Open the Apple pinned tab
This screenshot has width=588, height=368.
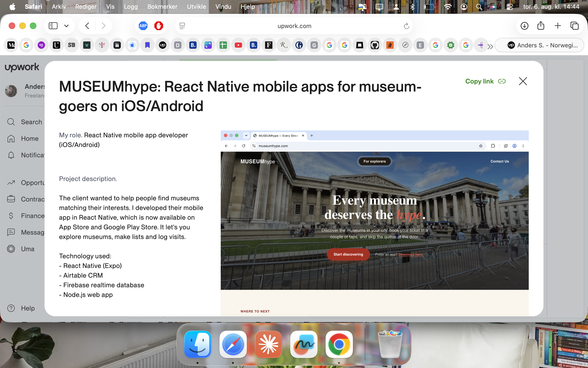point(132,45)
